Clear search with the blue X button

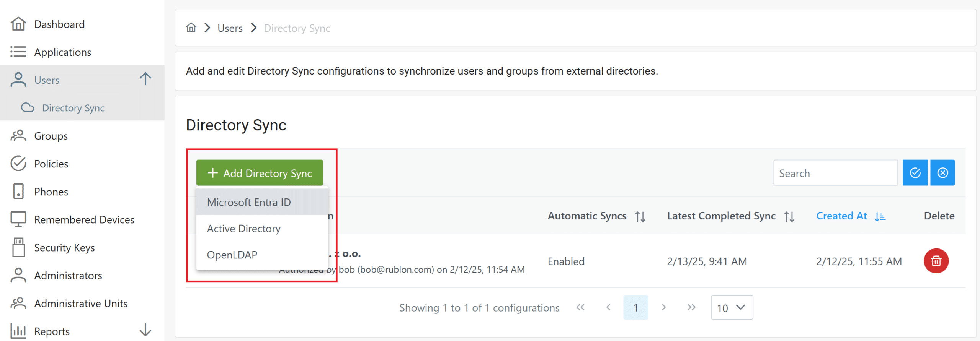pyautogui.click(x=942, y=173)
